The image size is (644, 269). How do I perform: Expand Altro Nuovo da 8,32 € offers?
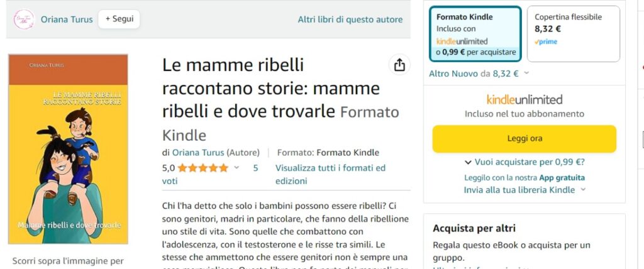coord(479,74)
